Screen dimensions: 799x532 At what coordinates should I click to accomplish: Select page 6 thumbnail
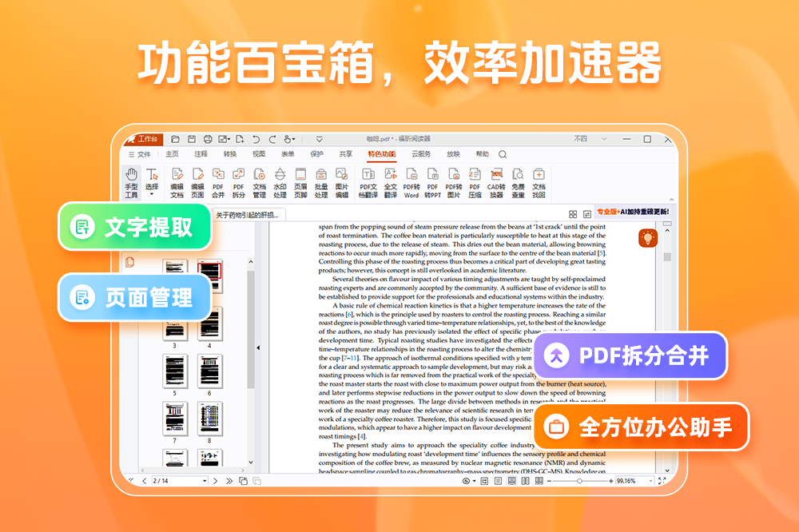pos(209,371)
